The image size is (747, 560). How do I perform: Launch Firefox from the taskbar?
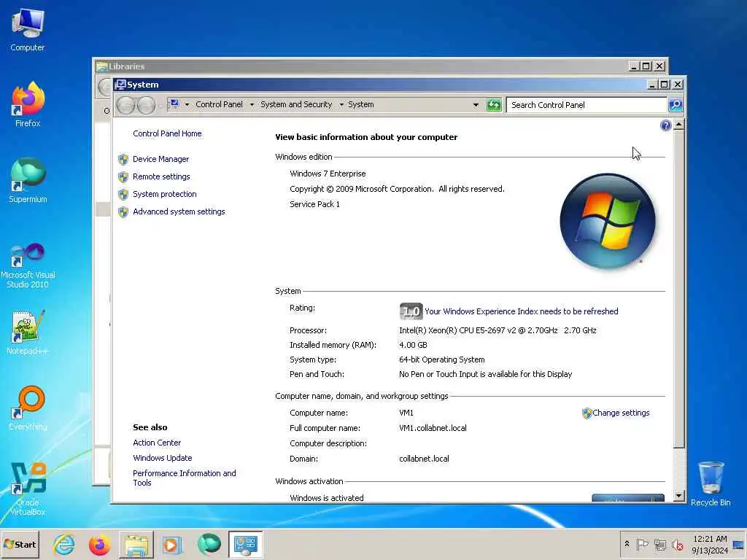pyautogui.click(x=99, y=544)
